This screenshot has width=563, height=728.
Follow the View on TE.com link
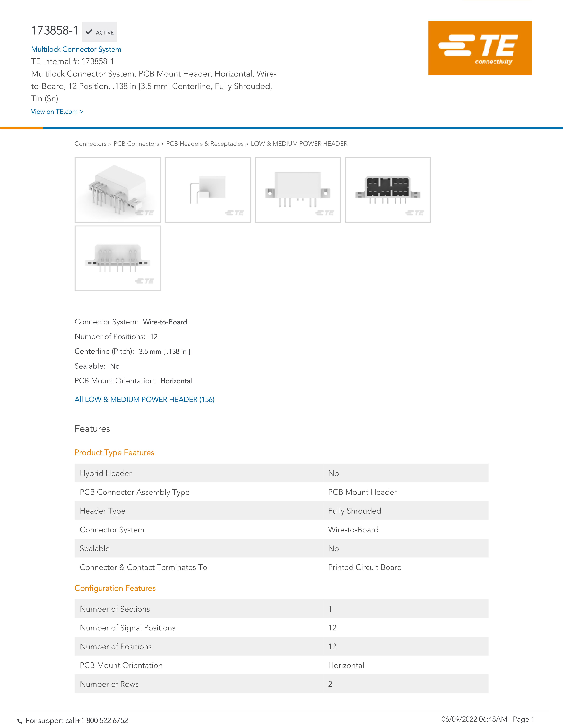pyautogui.click(x=57, y=112)
